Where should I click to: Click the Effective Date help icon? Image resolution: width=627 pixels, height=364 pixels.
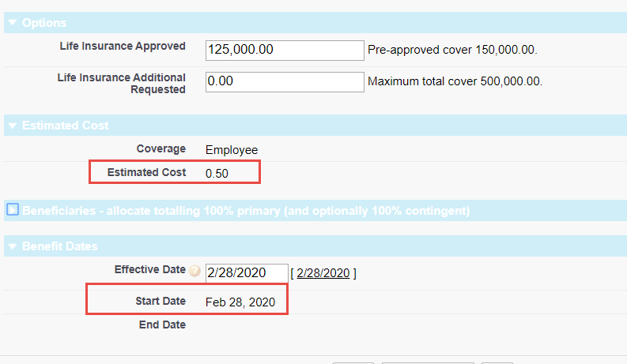pos(195,270)
